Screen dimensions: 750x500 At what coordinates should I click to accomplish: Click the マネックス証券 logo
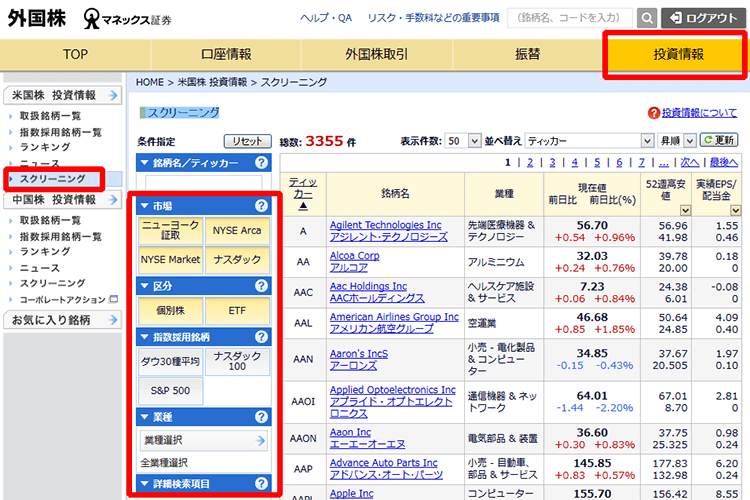click(x=127, y=19)
